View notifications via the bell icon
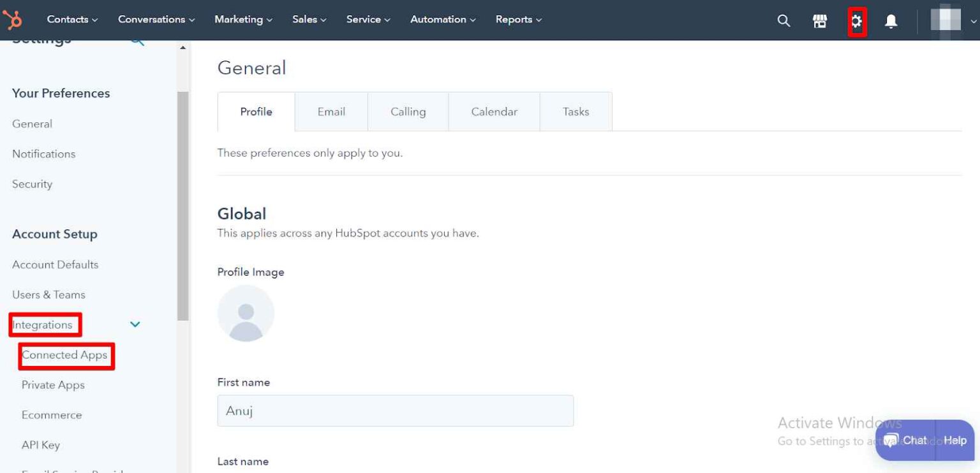 point(891,20)
